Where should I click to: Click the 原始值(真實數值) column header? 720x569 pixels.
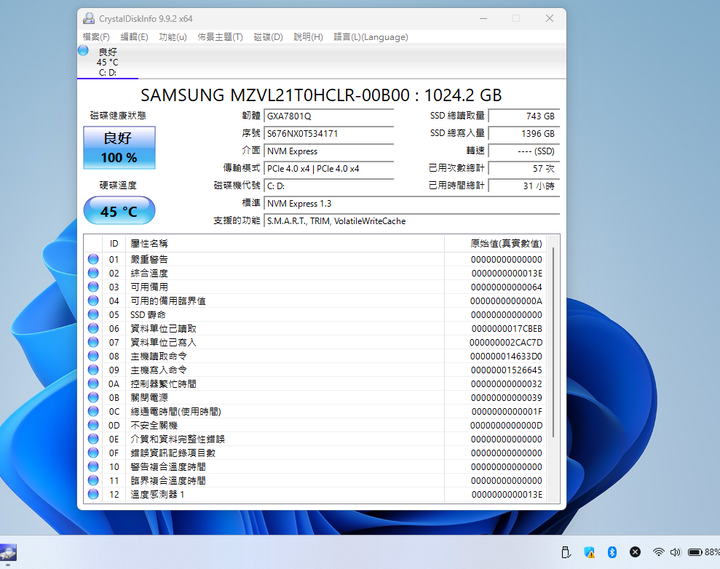coord(495,243)
